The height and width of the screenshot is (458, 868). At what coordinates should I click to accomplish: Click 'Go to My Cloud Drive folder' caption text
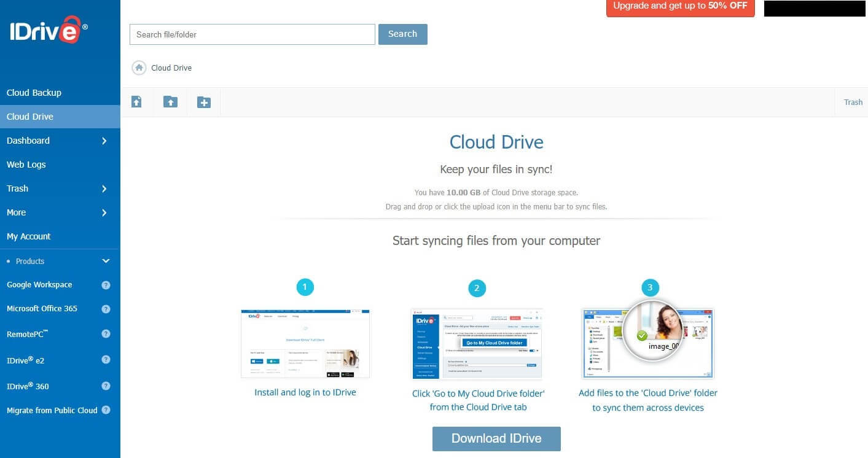[478, 400]
